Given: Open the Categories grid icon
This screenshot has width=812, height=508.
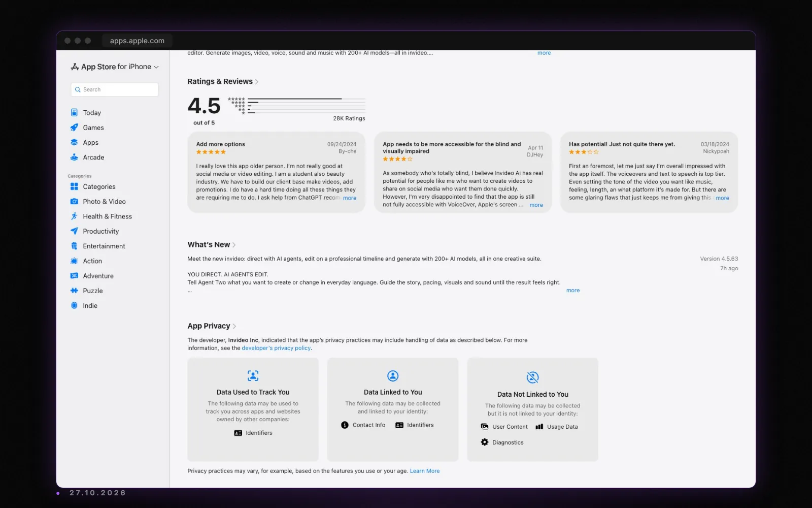Looking at the screenshot, I should tap(74, 186).
